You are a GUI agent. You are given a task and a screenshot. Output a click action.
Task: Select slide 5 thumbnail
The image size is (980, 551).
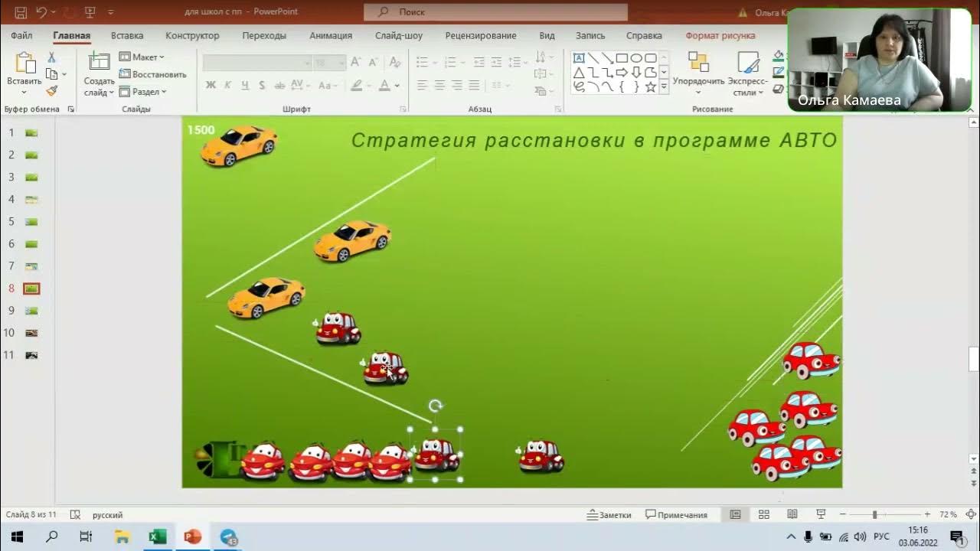[x=31, y=222]
